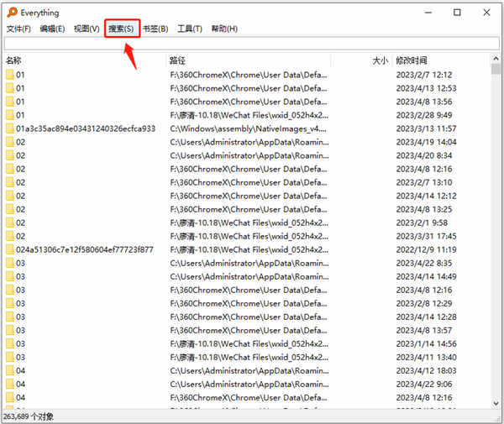
Task: Click name text 01a3c35ac894e03431240326ecfca933
Action: pyautogui.click(x=86, y=128)
